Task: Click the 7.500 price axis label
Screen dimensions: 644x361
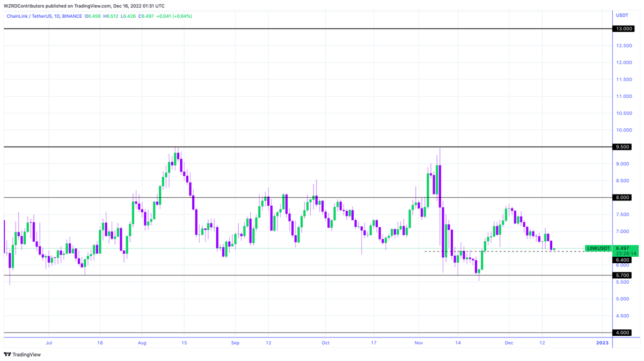Action: tap(623, 214)
